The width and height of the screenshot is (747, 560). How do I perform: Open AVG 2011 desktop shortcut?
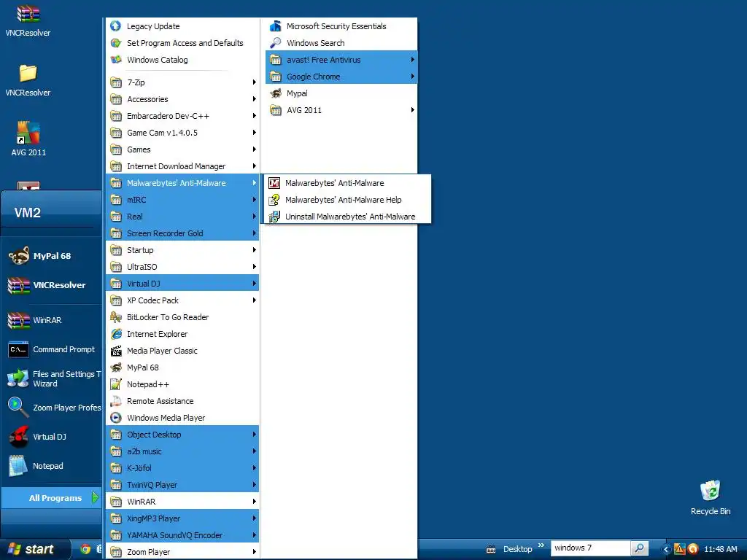point(28,139)
